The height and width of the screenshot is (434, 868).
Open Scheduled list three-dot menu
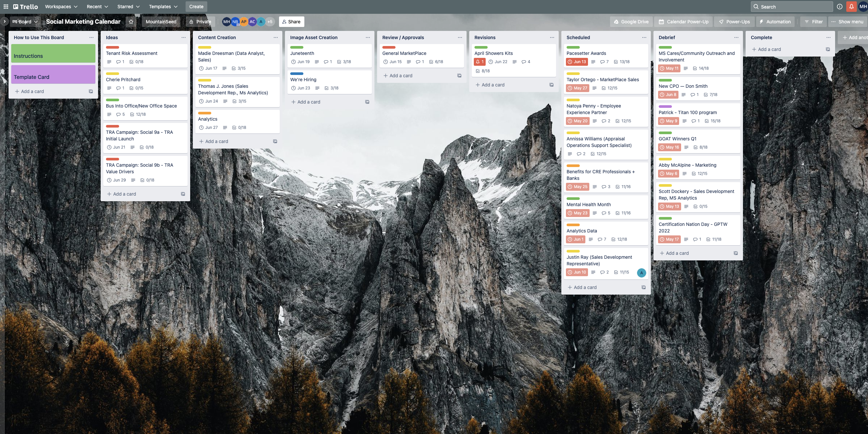[x=644, y=37]
